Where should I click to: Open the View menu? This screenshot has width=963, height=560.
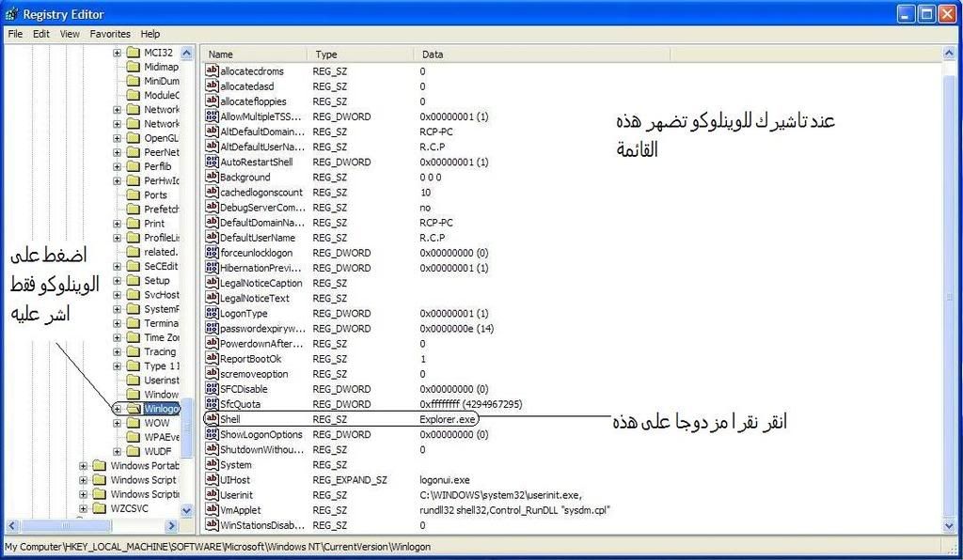(x=70, y=34)
